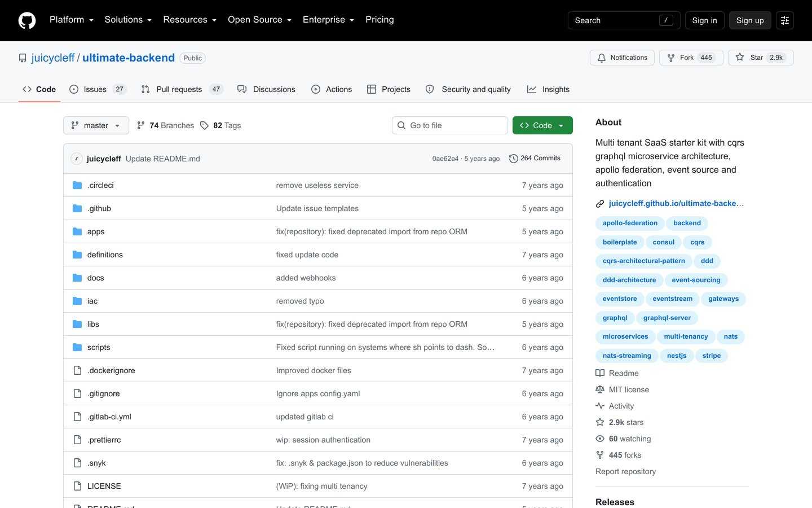This screenshot has width=812, height=508.
Task: Open the 264 Commits link
Action: (535, 159)
